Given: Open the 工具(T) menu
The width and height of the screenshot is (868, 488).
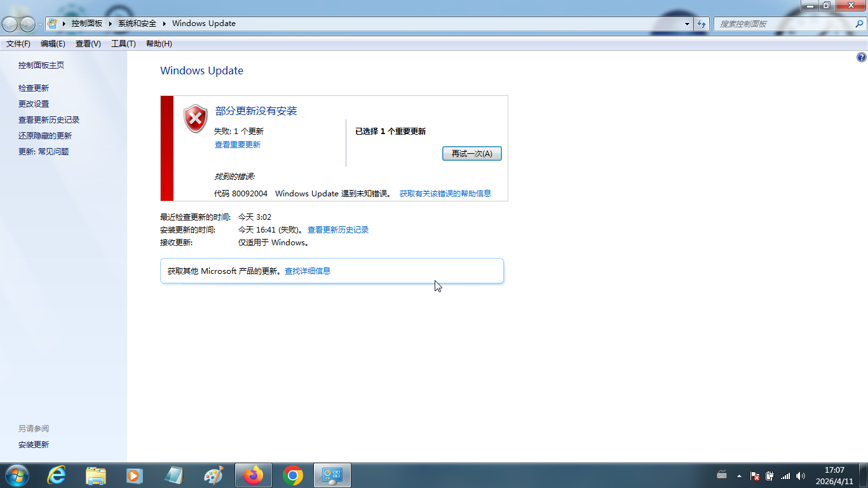Looking at the screenshot, I should (x=123, y=44).
